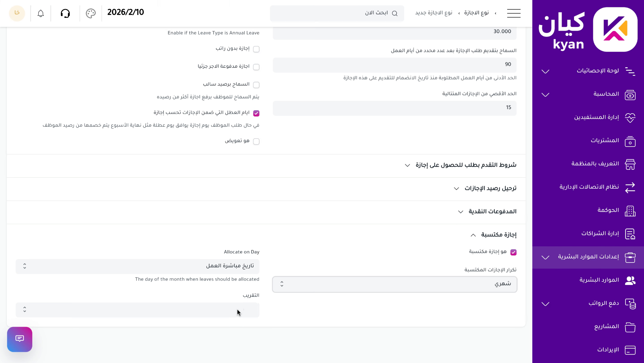Viewport: 644px width, 363px height.
Task: Open the chat widget button
Action: pyautogui.click(x=20, y=339)
